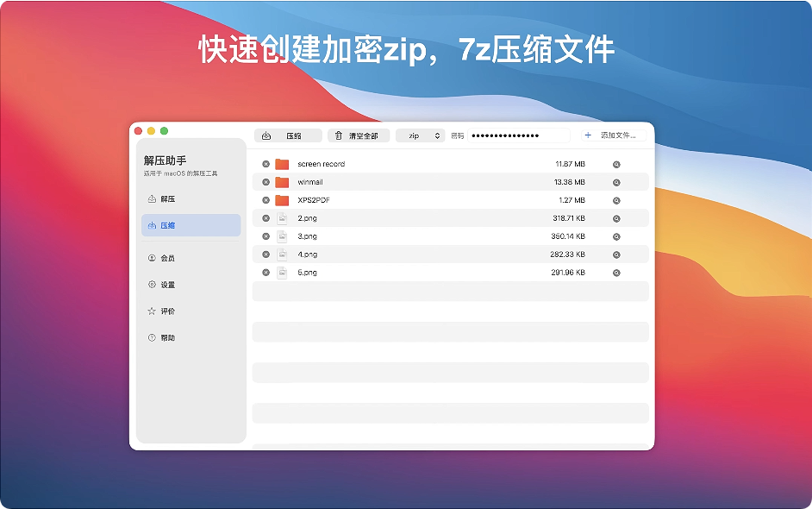Click the 1.27 MB size value
The width and height of the screenshot is (812, 509).
pos(572,200)
